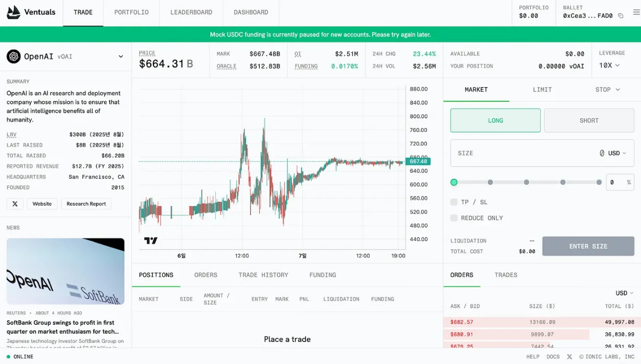Open the SoftBank news article thumbnail
This screenshot has width=641, height=364.
[65, 273]
